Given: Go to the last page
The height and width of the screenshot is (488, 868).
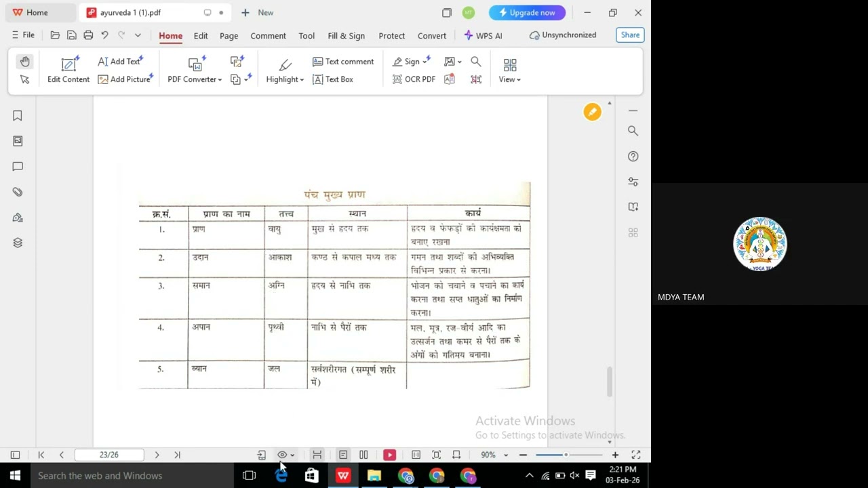Looking at the screenshot, I should point(177,455).
